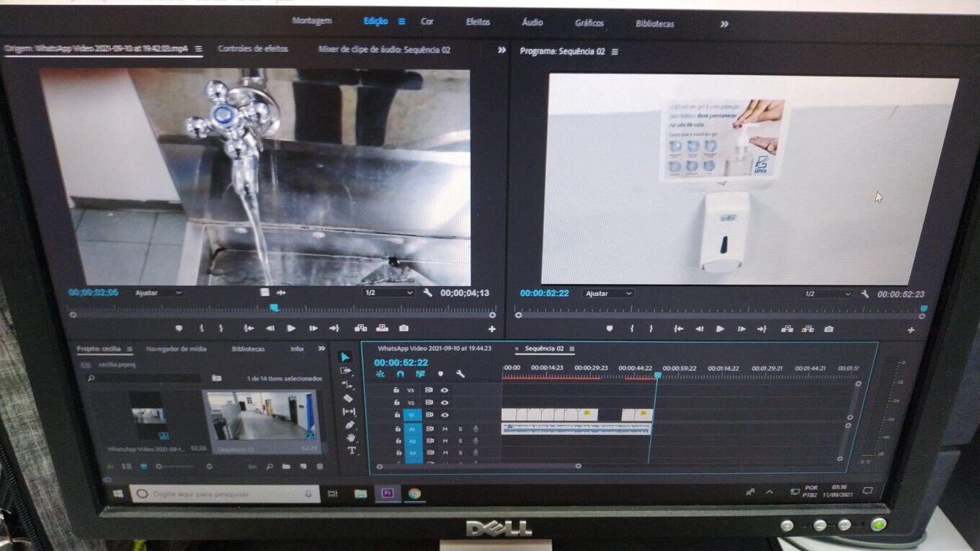Open timeline display settings wrench icon
The image size is (980, 551).
(x=460, y=375)
